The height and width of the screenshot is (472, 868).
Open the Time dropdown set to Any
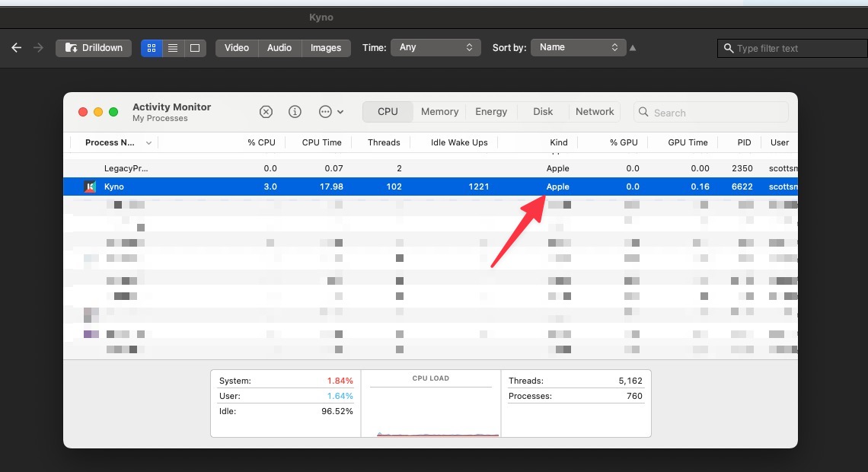pos(436,47)
